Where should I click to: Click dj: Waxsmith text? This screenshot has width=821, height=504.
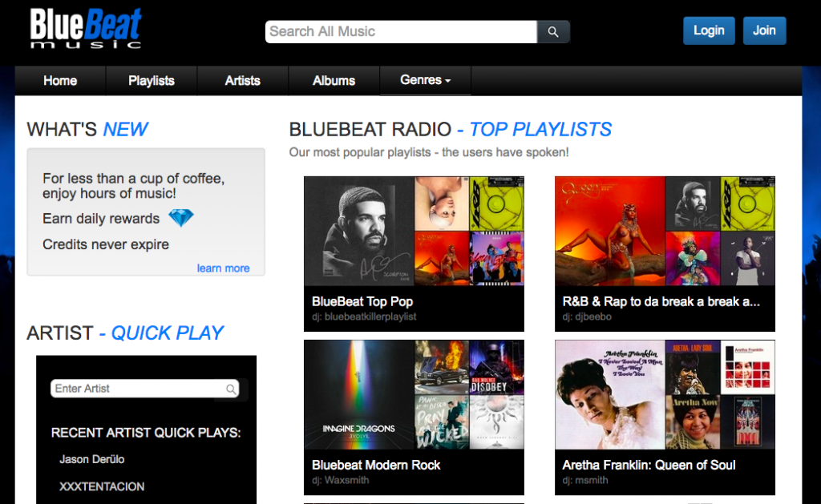(340, 480)
